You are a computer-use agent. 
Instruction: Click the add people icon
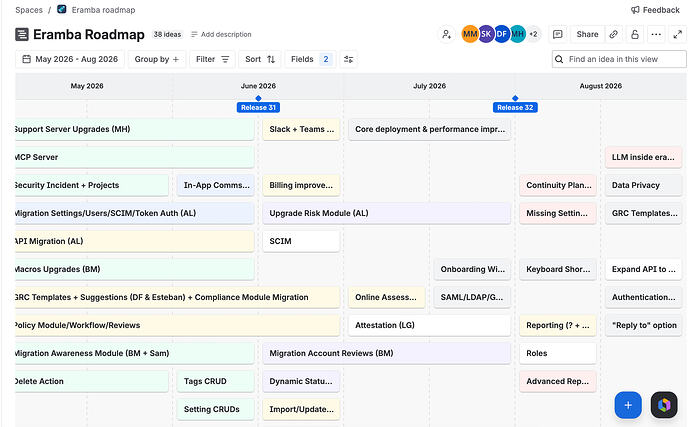pos(446,34)
